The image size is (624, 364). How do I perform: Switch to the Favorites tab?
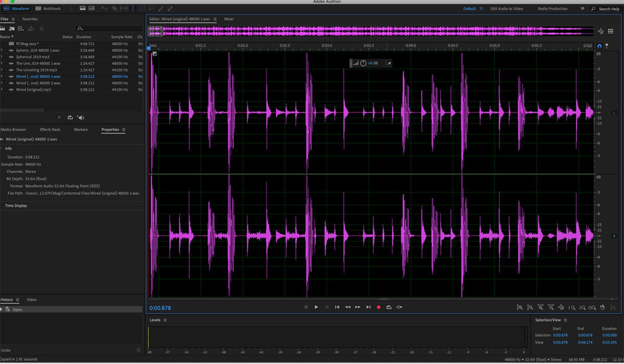pos(30,19)
